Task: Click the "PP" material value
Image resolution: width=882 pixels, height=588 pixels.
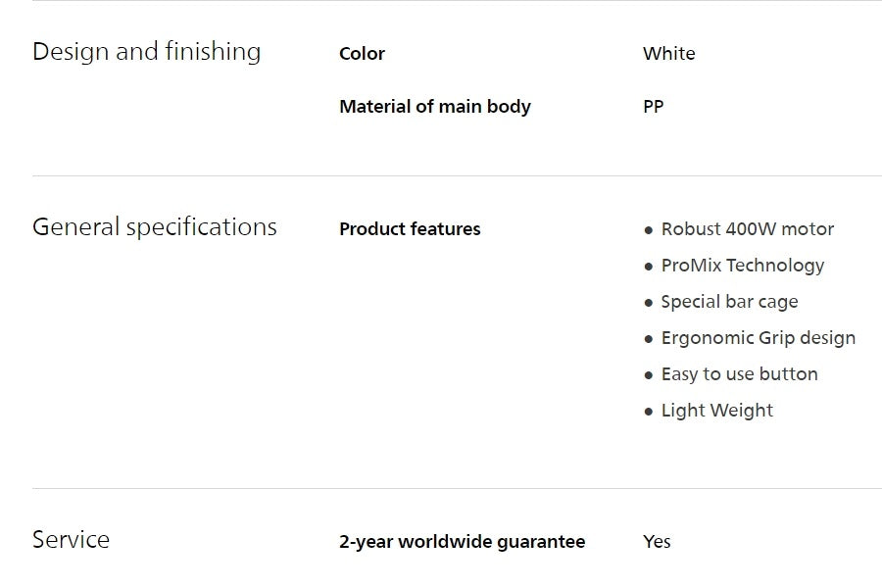Action: pos(653,107)
